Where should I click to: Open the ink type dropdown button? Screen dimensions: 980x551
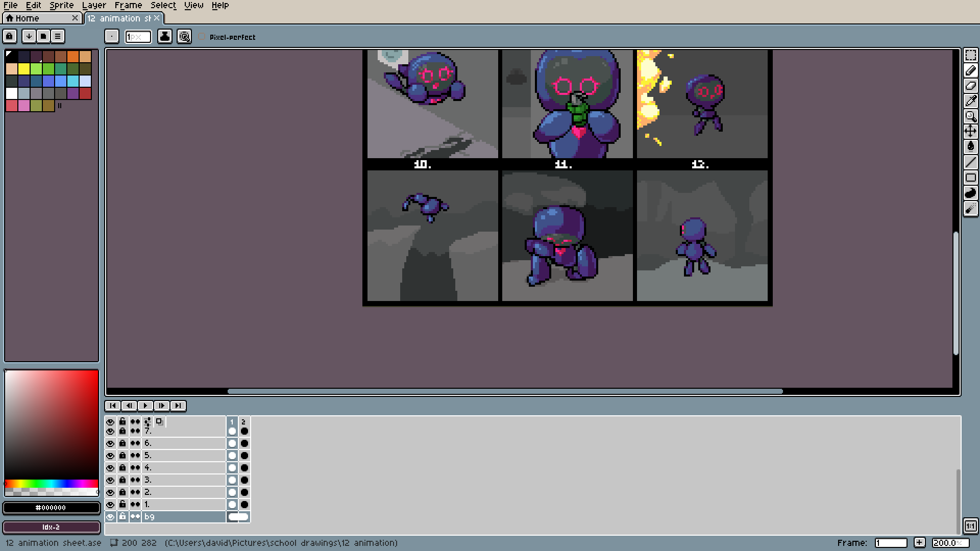tap(164, 36)
